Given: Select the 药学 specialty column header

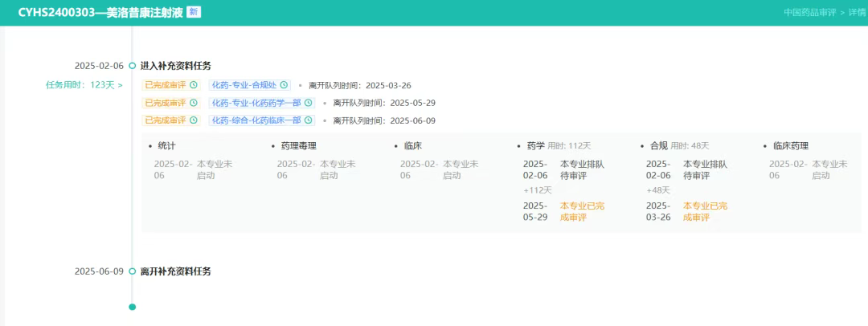Looking at the screenshot, I should pos(535,146).
